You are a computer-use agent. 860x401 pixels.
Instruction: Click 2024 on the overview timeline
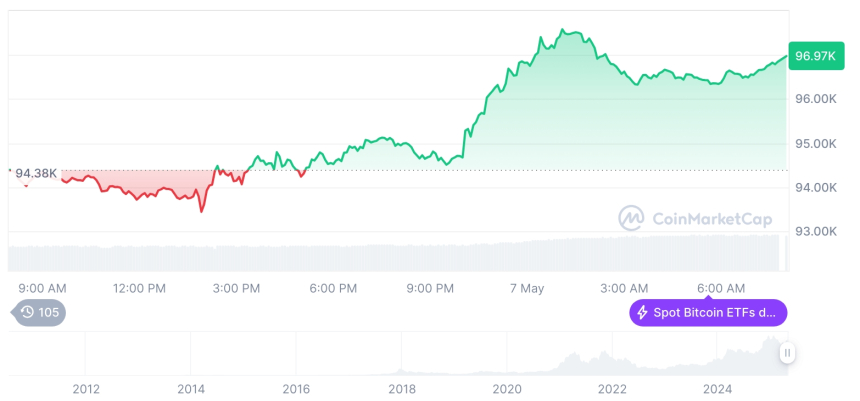(717, 388)
